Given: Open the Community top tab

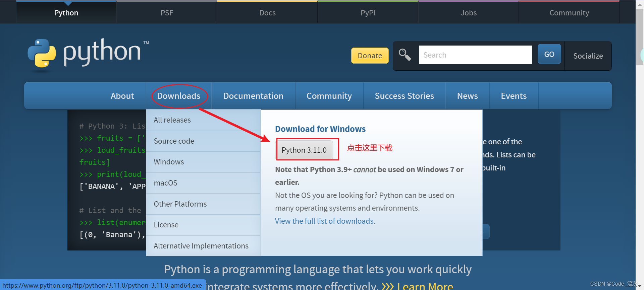Looking at the screenshot, I should 569,13.
